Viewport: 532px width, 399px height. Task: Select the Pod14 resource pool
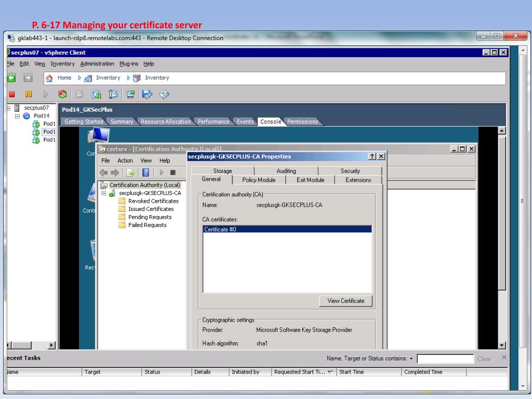42,116
